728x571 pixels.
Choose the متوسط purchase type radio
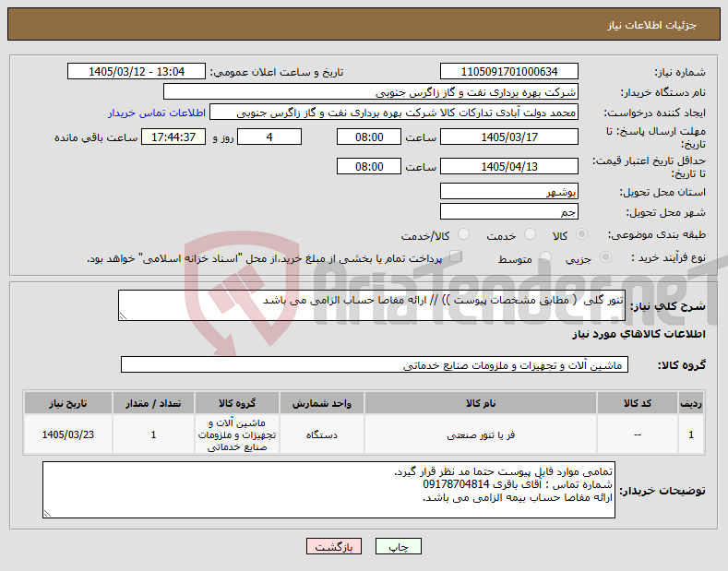coord(545,257)
